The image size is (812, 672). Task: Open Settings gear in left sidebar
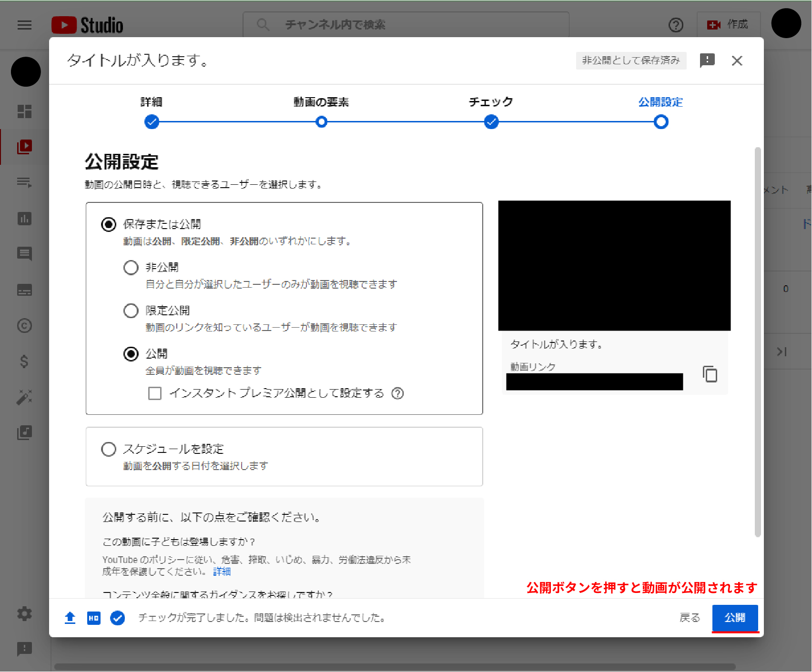click(24, 613)
